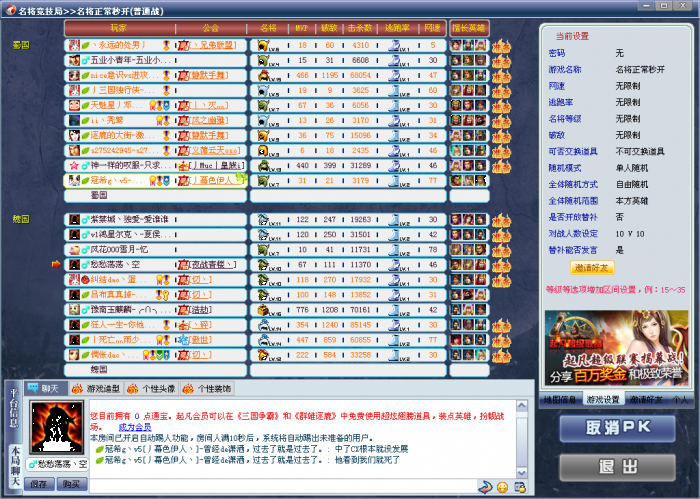Click the boot icon in the 愁愁荡荡丶空 table row
The image size is (700, 499).
coord(394,265)
